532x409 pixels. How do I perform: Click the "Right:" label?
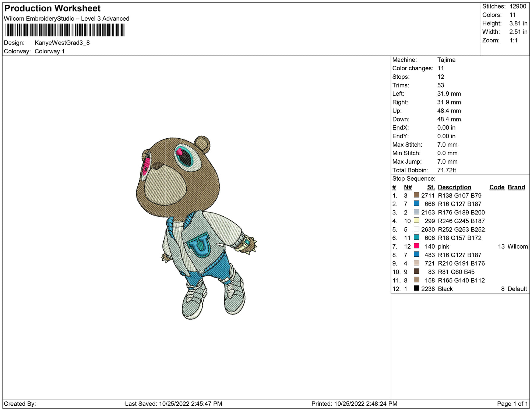[x=400, y=102]
